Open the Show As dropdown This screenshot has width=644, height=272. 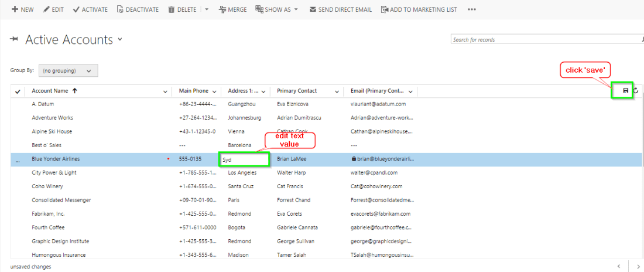(277, 9)
